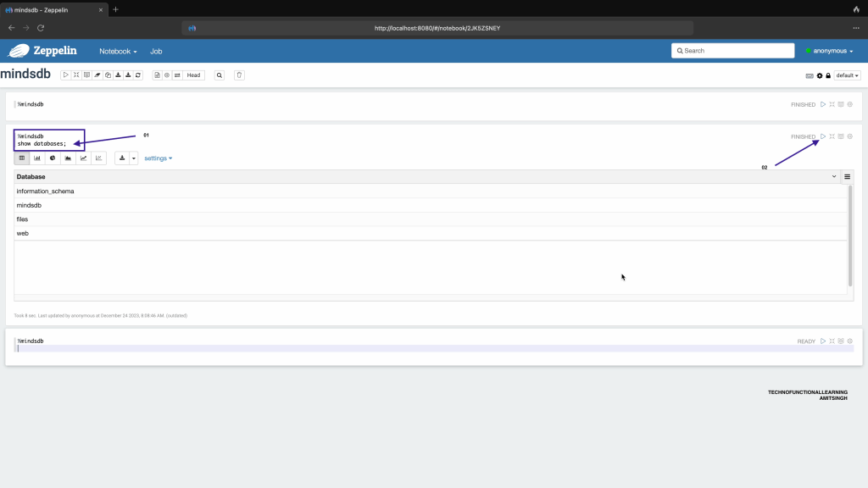Click the Zeppelin logo link
Viewport: 868px width, 488px height.
click(x=43, y=51)
